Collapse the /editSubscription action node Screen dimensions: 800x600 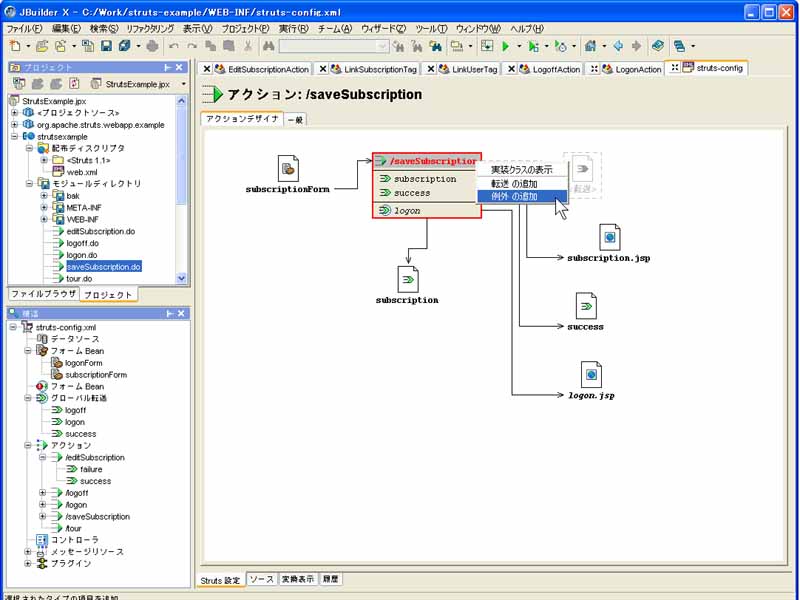43,457
